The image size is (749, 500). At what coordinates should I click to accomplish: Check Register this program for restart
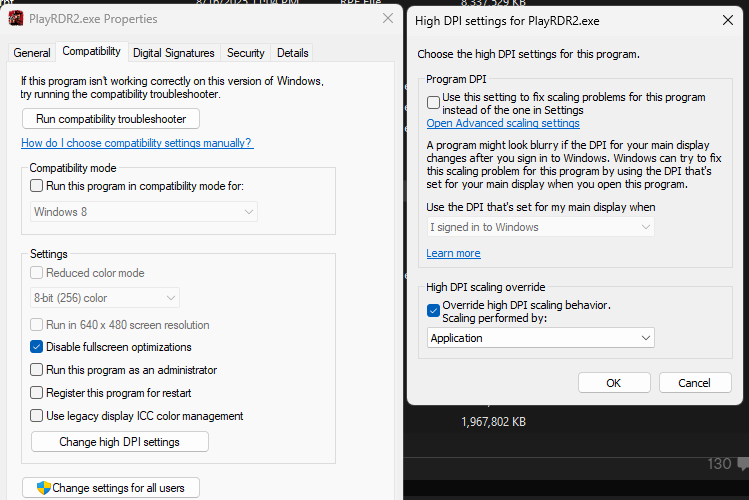(x=36, y=393)
